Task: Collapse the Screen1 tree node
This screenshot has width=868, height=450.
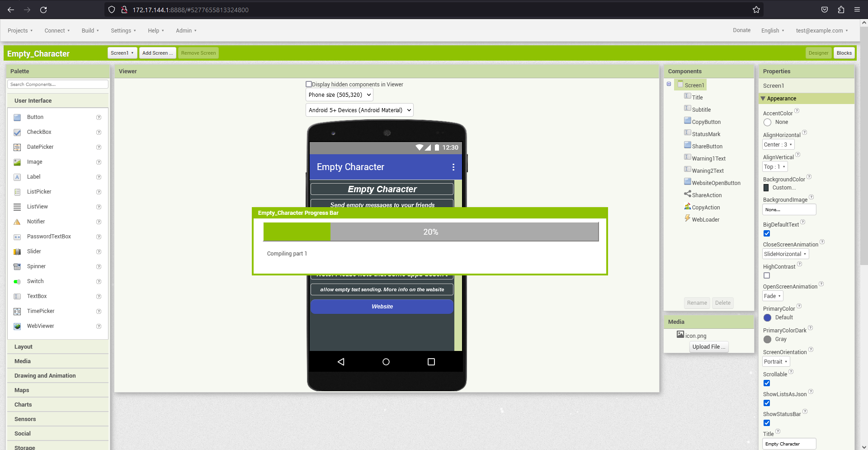Action: click(x=669, y=84)
